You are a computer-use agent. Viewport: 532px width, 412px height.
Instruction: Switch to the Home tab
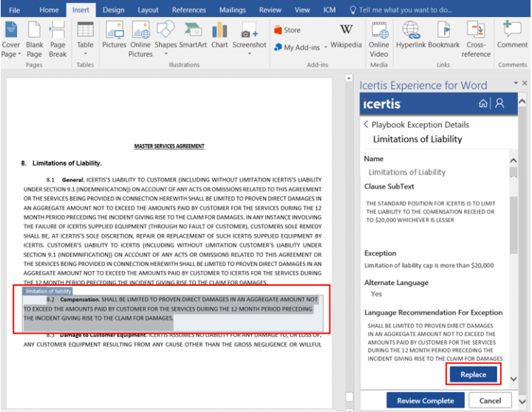49,10
